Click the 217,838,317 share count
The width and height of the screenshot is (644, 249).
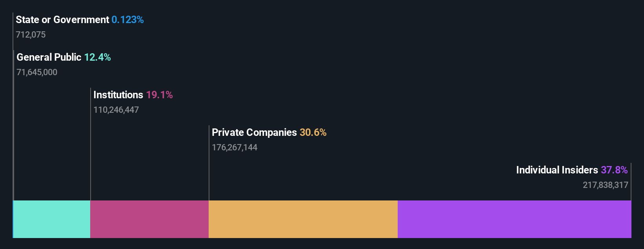(605, 185)
